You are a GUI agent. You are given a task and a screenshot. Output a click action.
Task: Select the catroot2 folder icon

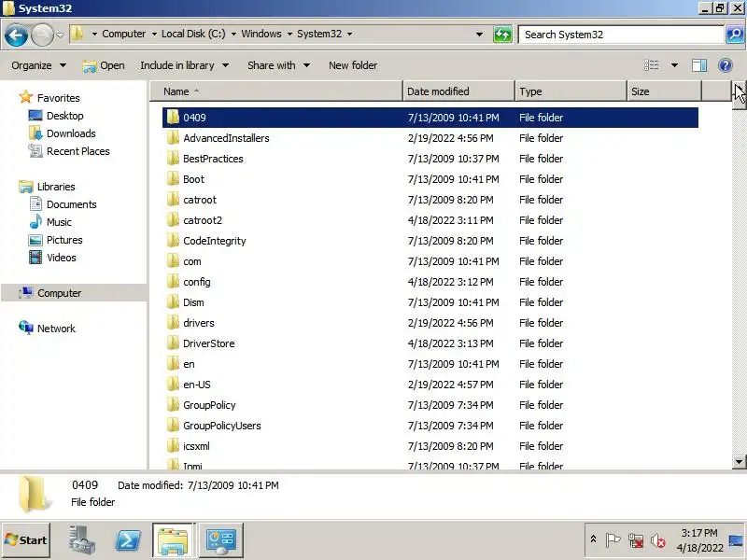tap(173, 219)
